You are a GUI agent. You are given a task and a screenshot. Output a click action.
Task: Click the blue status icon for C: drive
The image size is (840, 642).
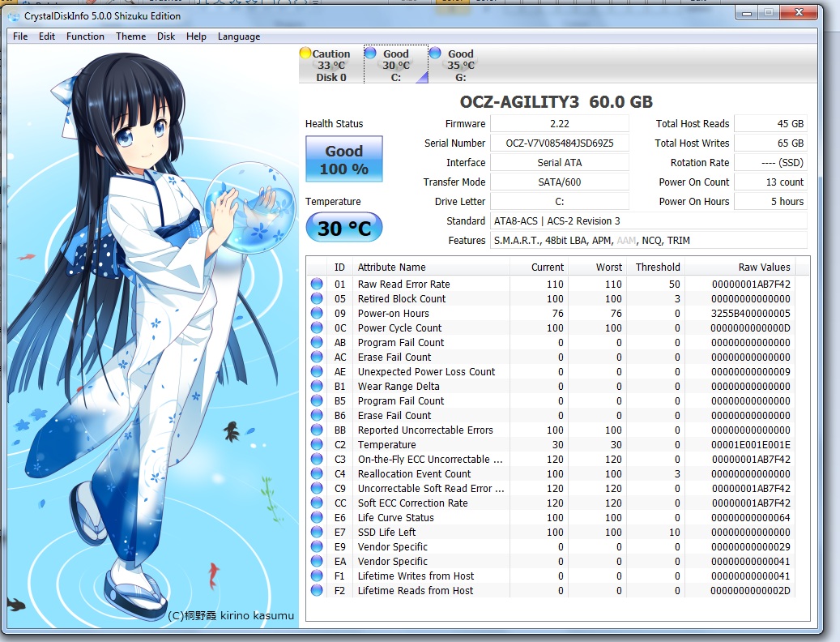click(x=370, y=53)
